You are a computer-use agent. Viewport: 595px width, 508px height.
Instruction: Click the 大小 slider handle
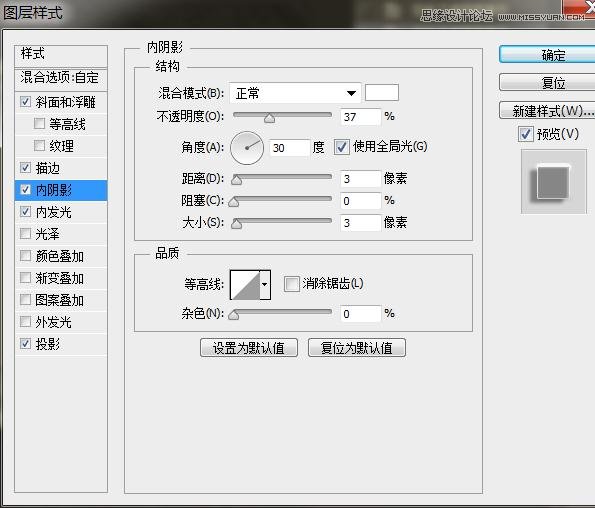[236, 224]
